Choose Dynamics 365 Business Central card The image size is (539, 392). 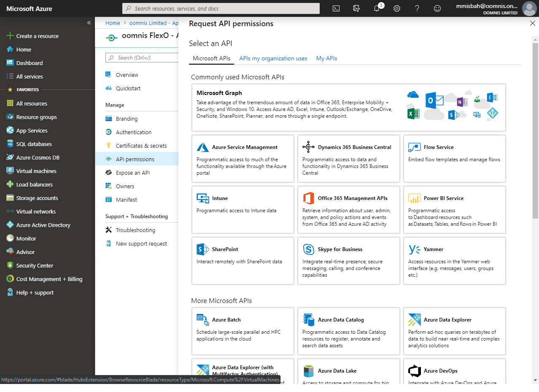pos(349,159)
